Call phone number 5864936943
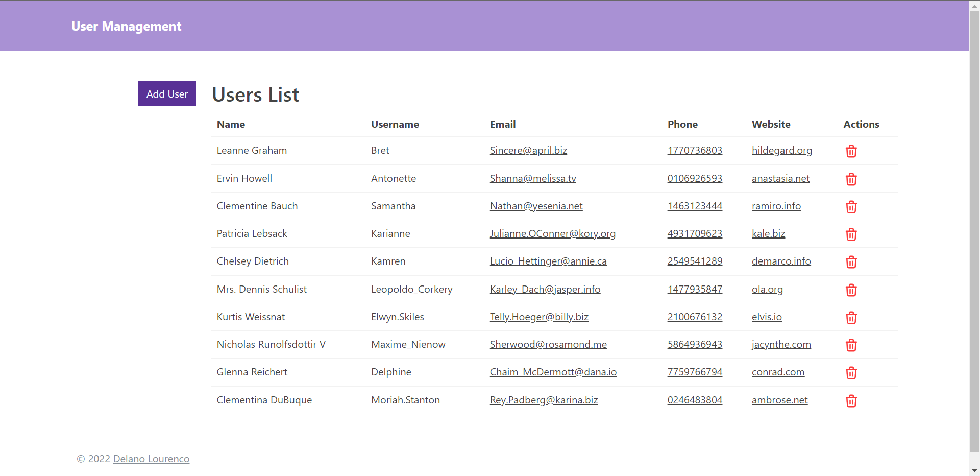 [x=695, y=344]
